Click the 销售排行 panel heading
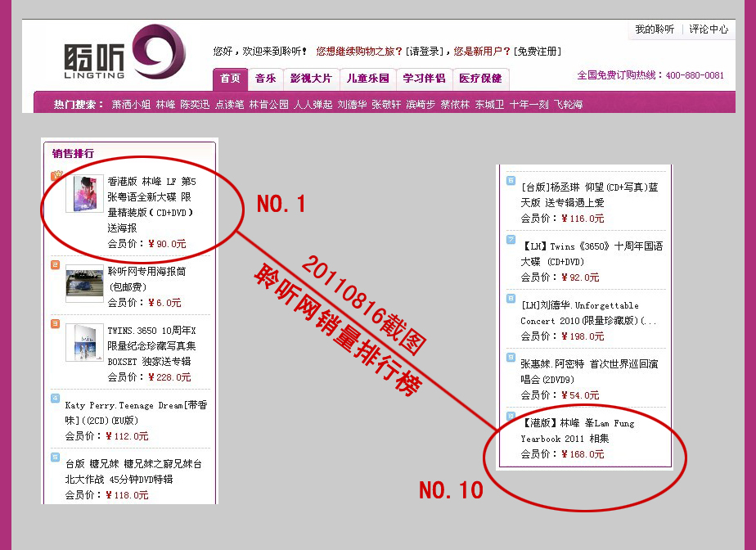Screen dimensions: 756x550 click(x=73, y=153)
